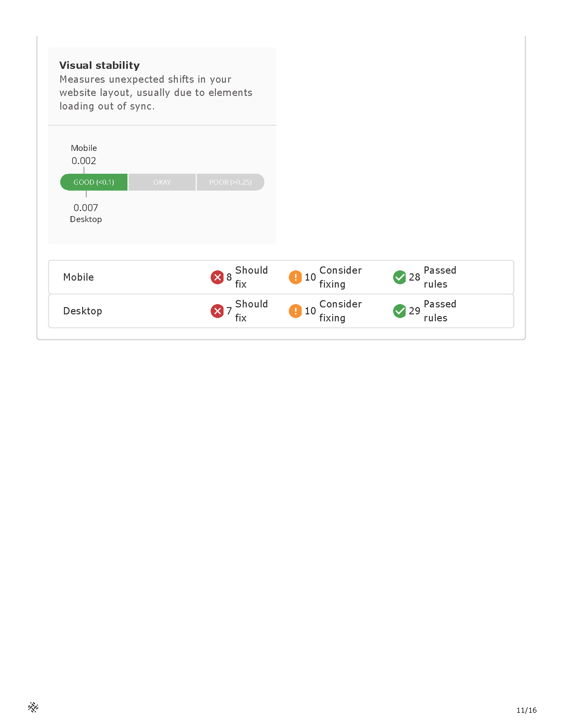The height and width of the screenshot is (728, 563).
Task: Select the GOOD (<0.1) bar segment
Action: coord(94,182)
